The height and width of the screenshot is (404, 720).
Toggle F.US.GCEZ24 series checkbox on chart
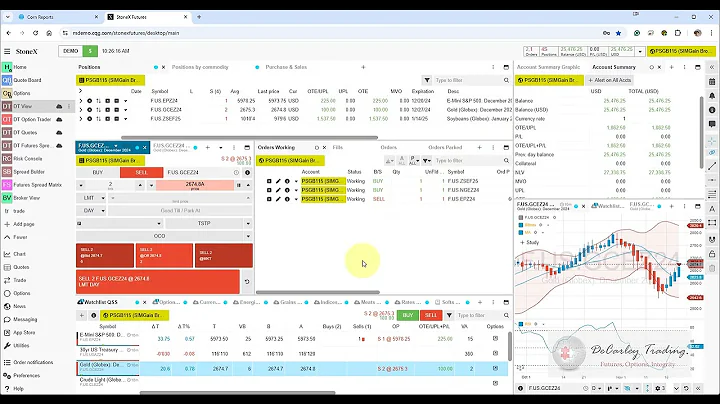tap(521, 218)
